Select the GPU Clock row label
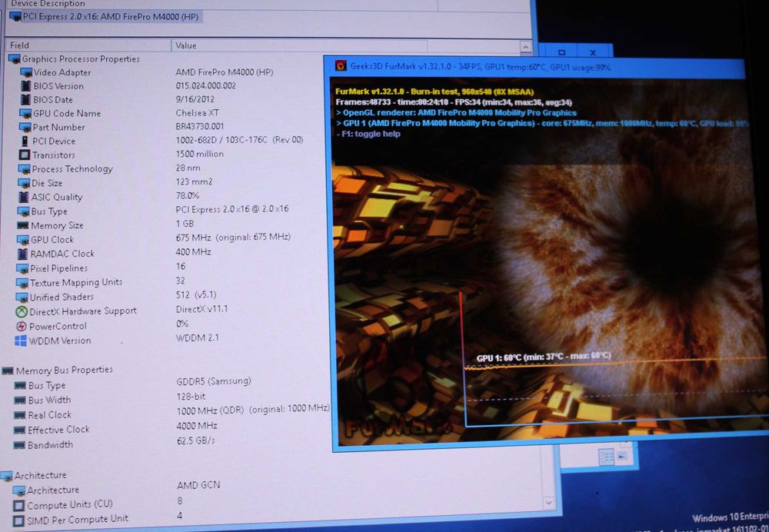Image resolution: width=769 pixels, height=532 pixels. tap(52, 240)
